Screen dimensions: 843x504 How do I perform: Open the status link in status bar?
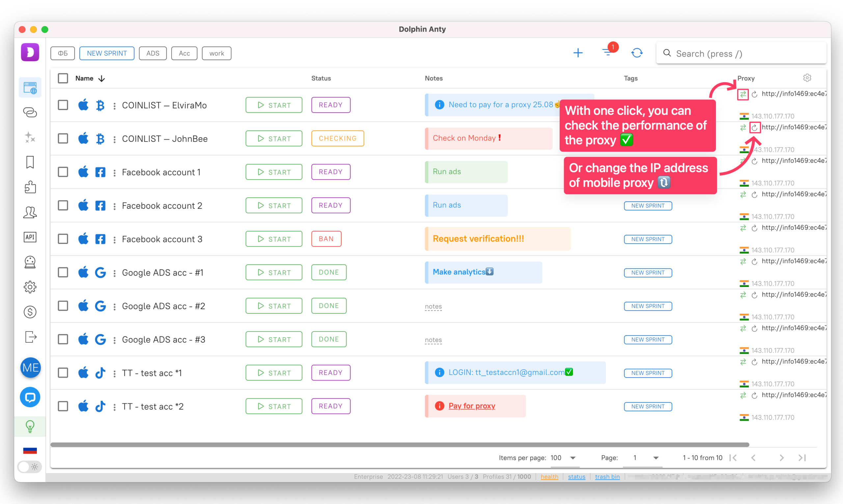(x=576, y=477)
